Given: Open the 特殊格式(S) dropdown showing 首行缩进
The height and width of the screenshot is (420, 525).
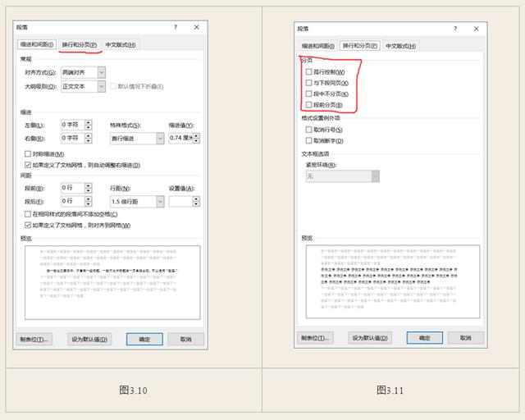Looking at the screenshot, I should pos(160,139).
